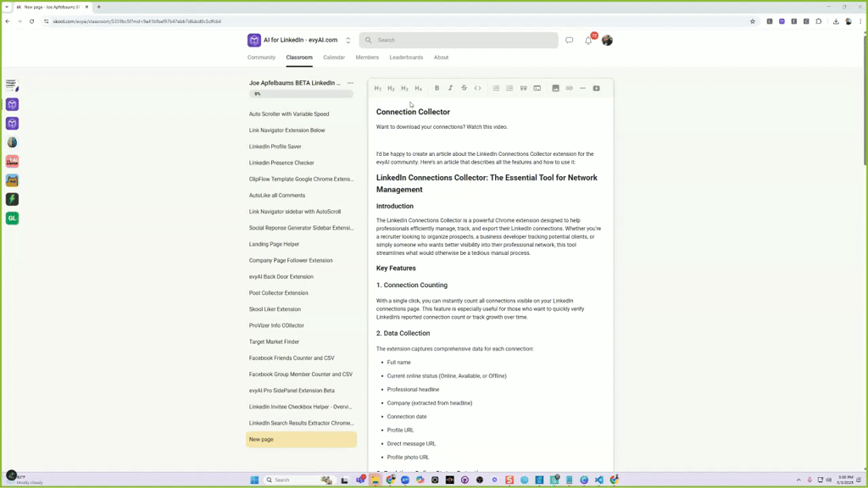This screenshot has height=488, width=868.
Task: Toggle strikethrough formatting in editor
Action: 464,88
